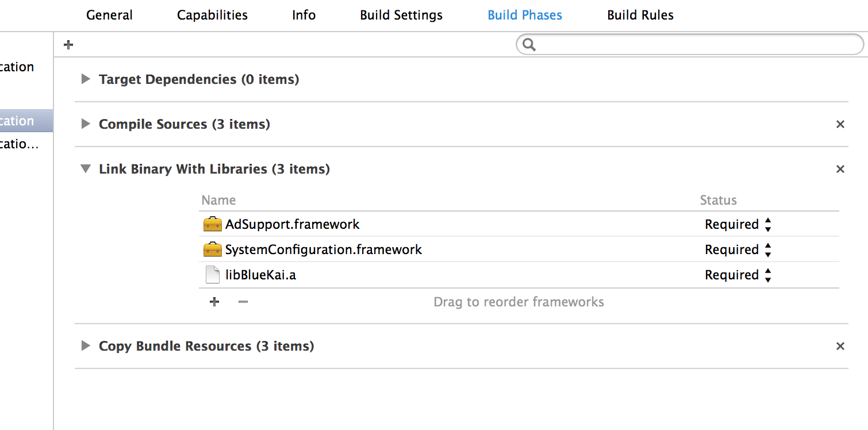868x430 pixels.
Task: Expand the Compile Sources section
Action: click(x=86, y=124)
